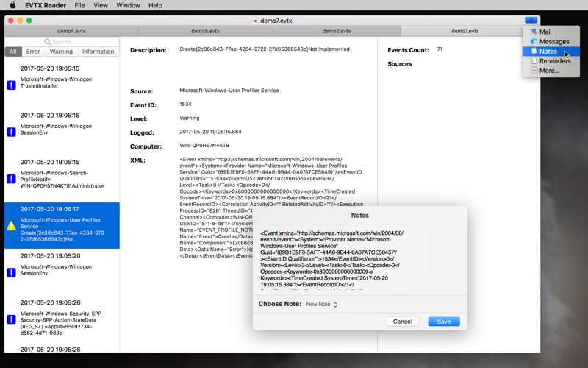Click Save in the Notes dialog
Viewport: 588px width, 368px height.
coord(444,322)
